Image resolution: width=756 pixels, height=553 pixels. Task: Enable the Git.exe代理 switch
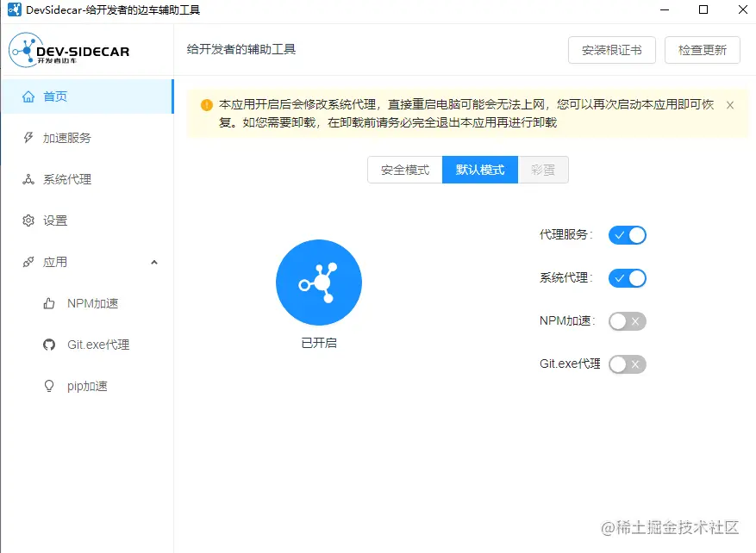pyautogui.click(x=627, y=364)
